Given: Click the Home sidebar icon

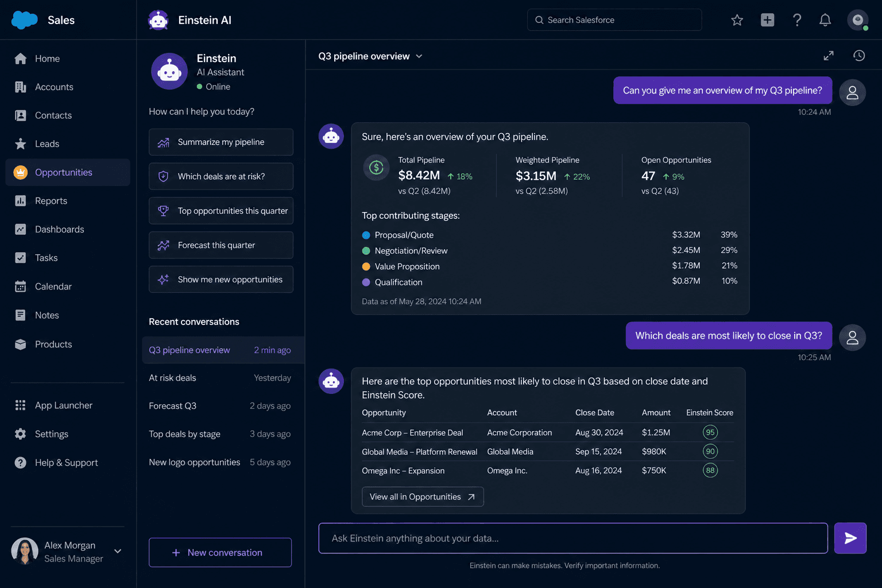Looking at the screenshot, I should pos(21,59).
